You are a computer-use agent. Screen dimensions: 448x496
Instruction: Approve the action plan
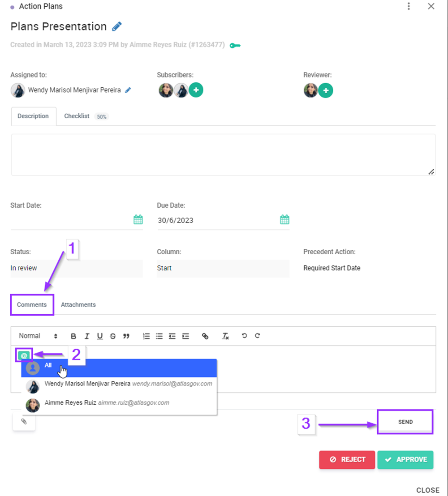[x=405, y=459]
